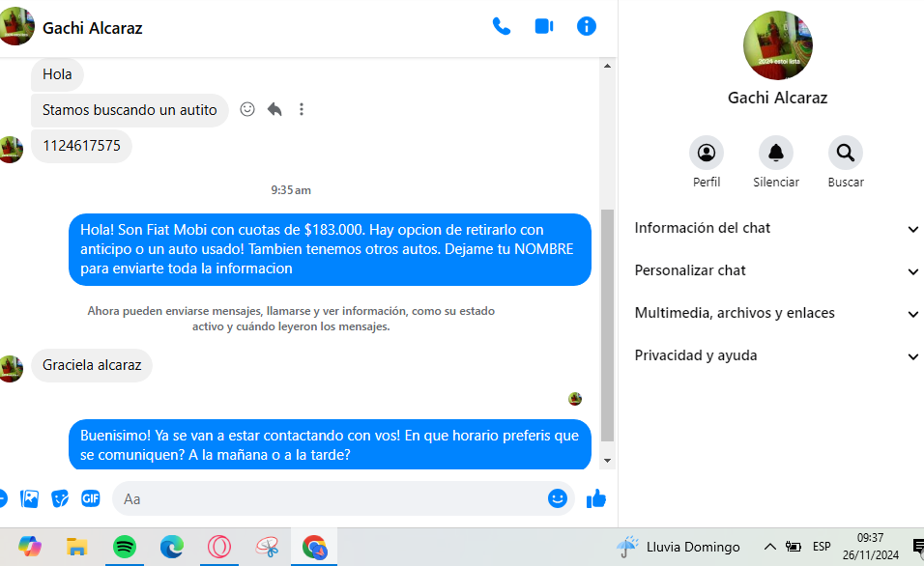Open the GIF picker
The height and width of the screenshot is (566, 924).
coord(90,498)
